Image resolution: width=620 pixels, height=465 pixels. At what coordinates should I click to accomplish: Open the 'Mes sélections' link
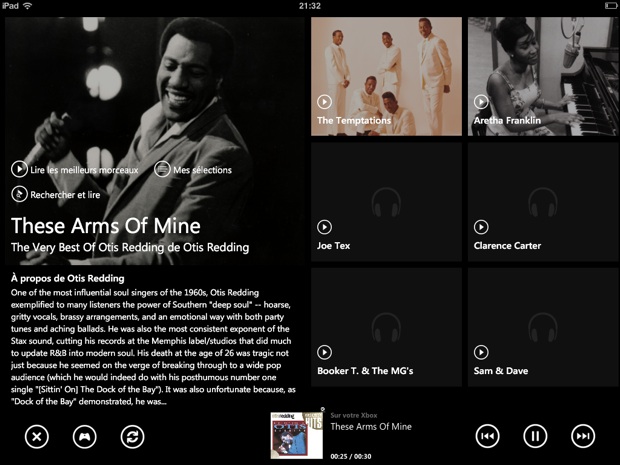(x=202, y=170)
